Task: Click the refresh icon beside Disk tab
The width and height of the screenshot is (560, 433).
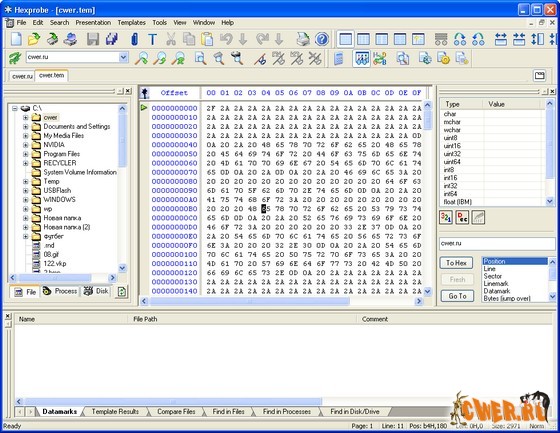Action: pos(121,292)
